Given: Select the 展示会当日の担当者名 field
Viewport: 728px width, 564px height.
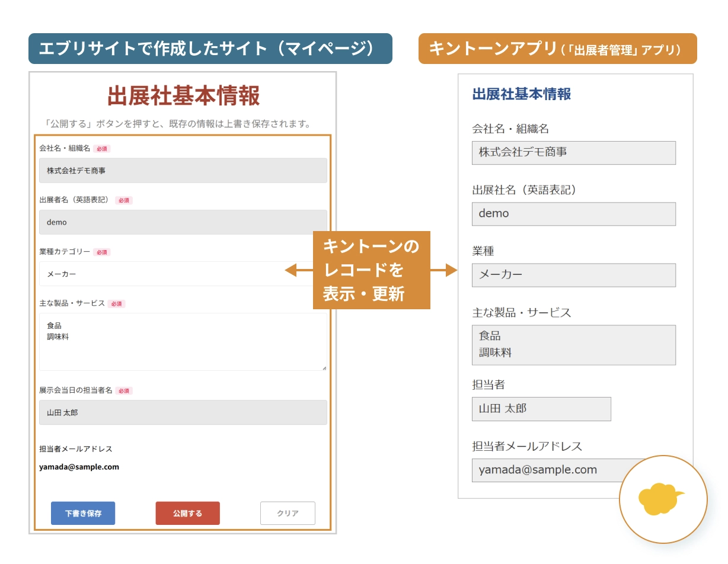Looking at the screenshot, I should (183, 412).
